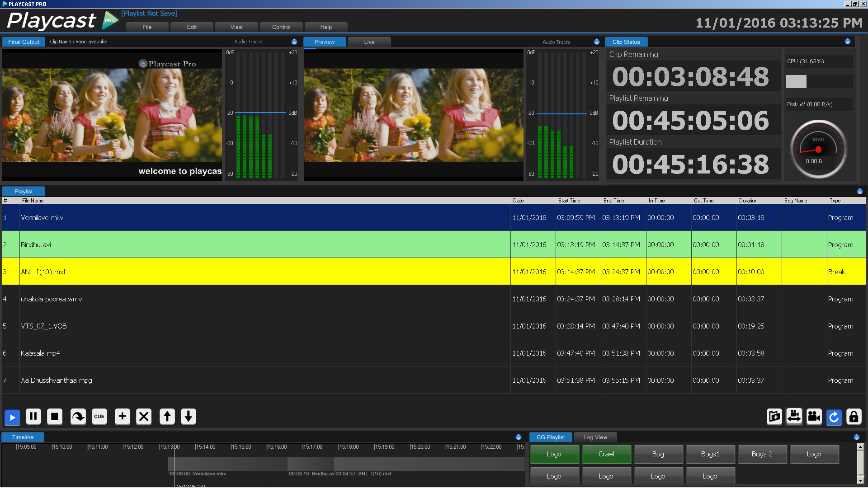Click blue dot in Final Output panel header
The image size is (868, 488).
pos(294,42)
